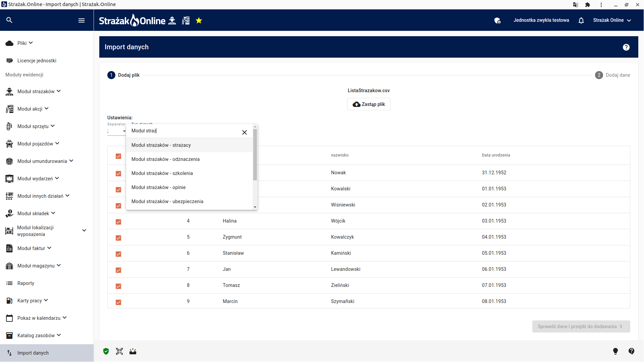Click the Moduł sprzętu equipment icon
This screenshot has height=362, width=644.
(x=9, y=126)
